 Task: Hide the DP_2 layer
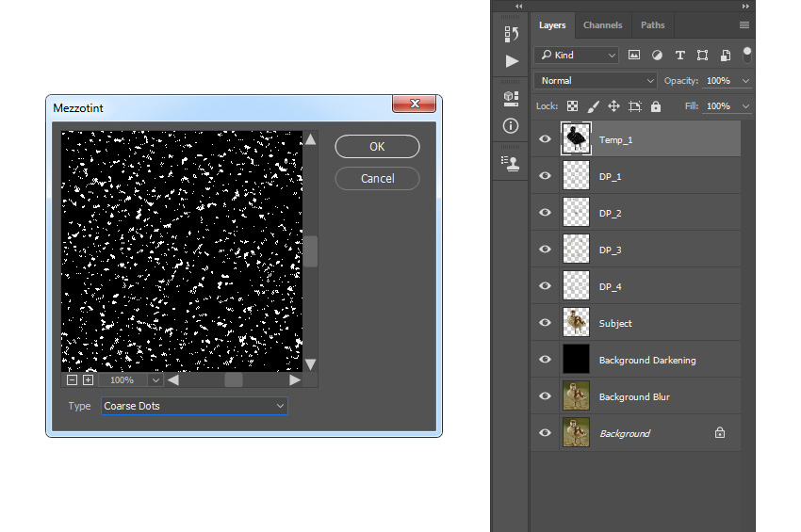[x=545, y=213]
